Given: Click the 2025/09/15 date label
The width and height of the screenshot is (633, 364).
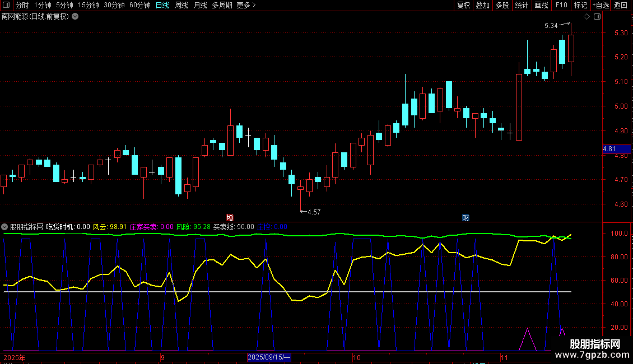Looking at the screenshot, I should pyautogui.click(x=269, y=357).
